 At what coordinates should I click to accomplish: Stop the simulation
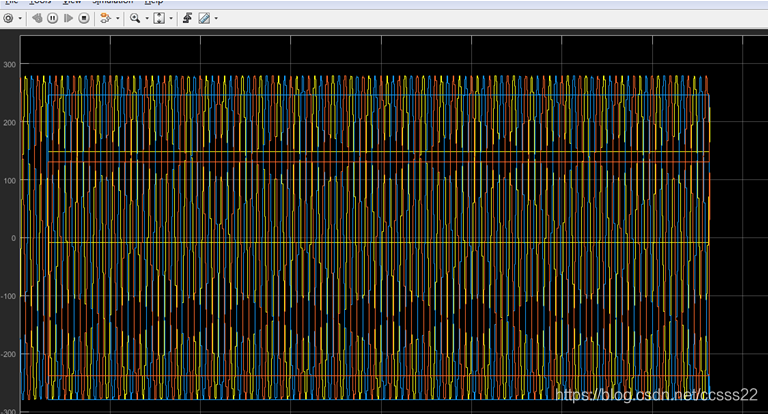(84, 19)
